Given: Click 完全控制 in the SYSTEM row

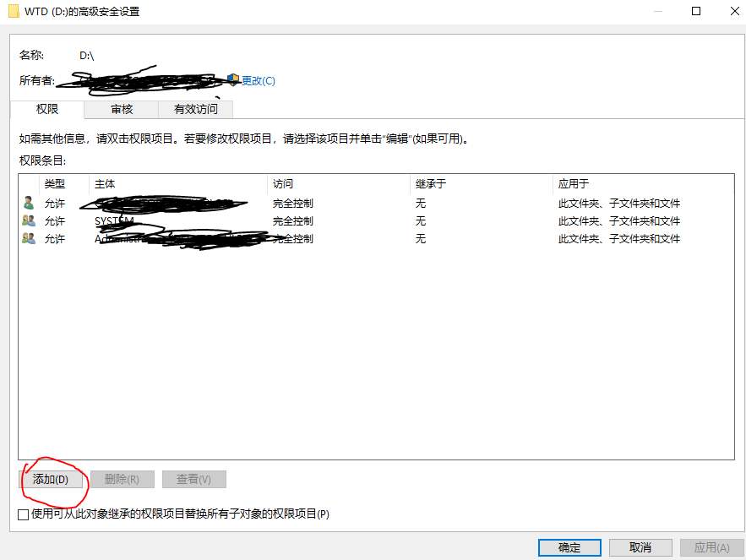Looking at the screenshot, I should [293, 220].
